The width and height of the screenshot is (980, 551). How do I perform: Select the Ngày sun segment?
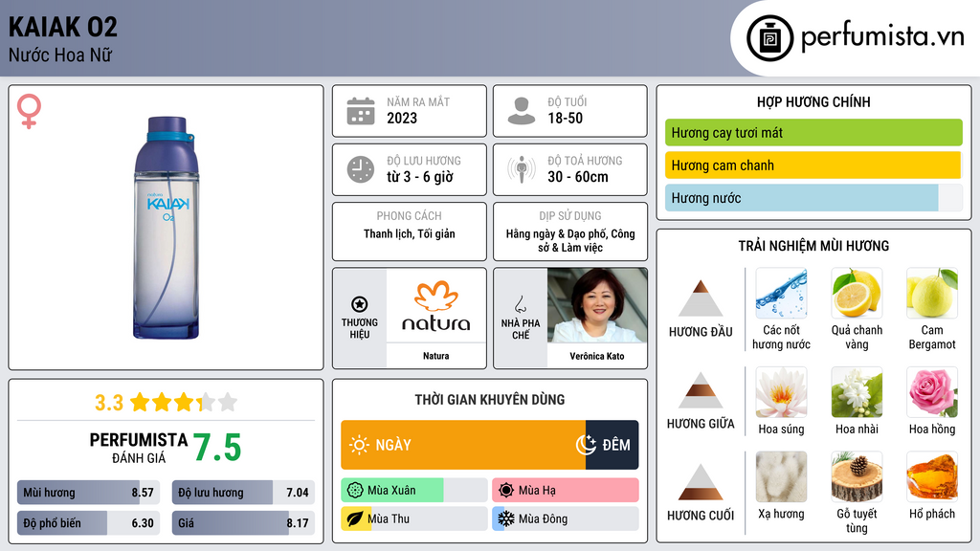tap(463, 445)
